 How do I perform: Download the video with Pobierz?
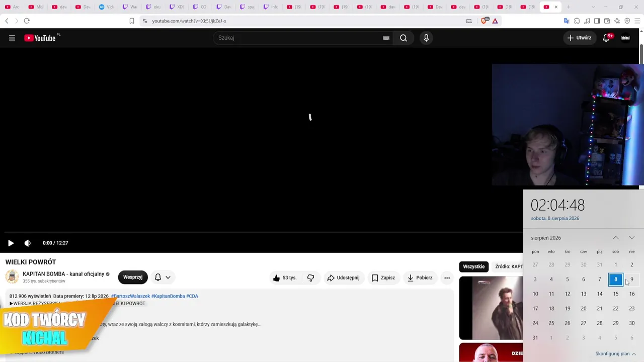click(x=420, y=278)
